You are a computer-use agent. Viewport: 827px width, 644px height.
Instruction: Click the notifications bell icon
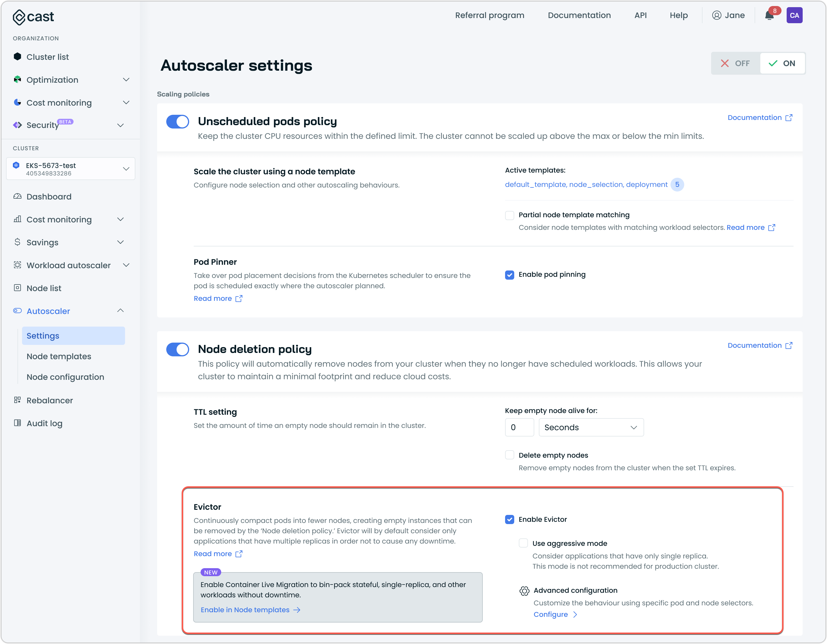point(769,15)
